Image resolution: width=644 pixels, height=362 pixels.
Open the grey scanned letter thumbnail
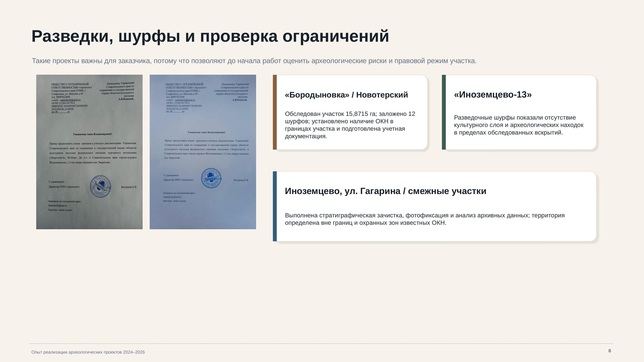89,152
